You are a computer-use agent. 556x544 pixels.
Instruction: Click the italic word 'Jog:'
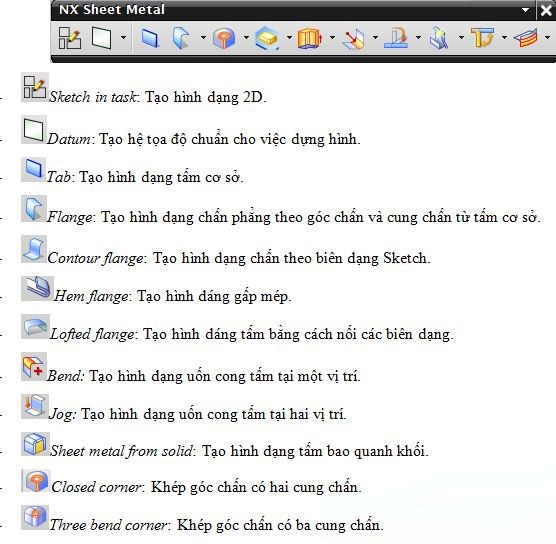click(62, 414)
